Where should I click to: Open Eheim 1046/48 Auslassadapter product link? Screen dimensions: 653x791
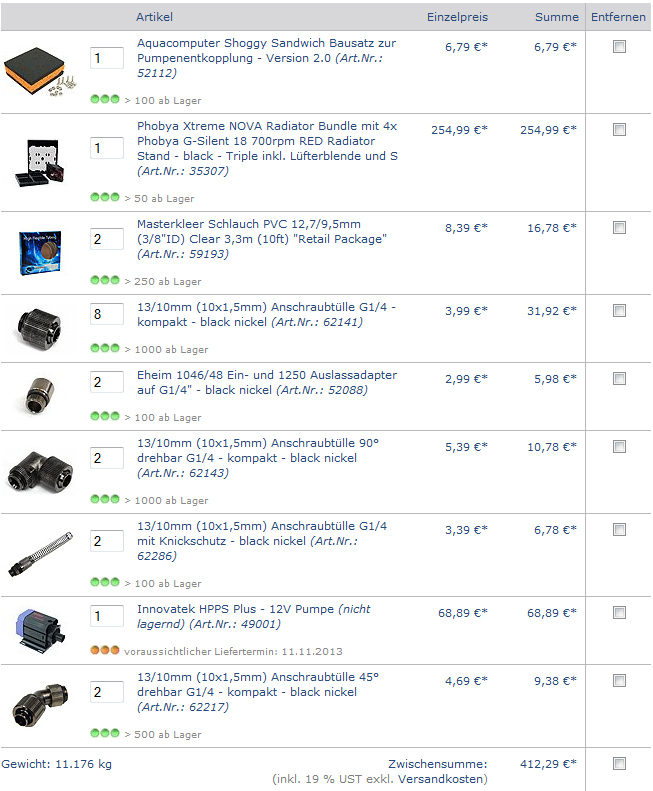click(x=266, y=382)
